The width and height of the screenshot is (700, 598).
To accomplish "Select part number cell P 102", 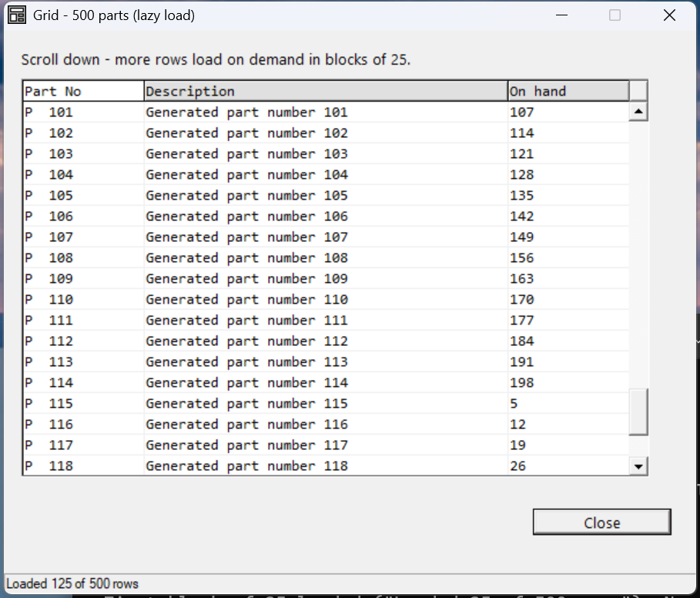I will click(x=83, y=133).
